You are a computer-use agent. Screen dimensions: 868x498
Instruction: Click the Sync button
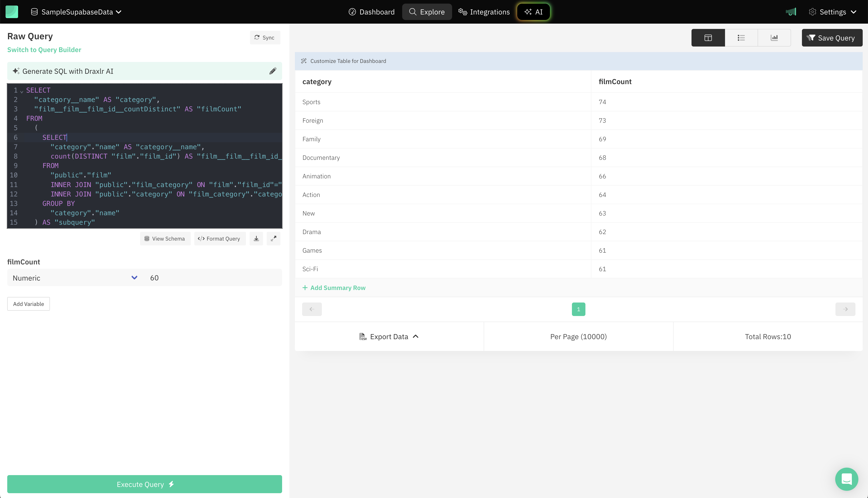coord(265,38)
